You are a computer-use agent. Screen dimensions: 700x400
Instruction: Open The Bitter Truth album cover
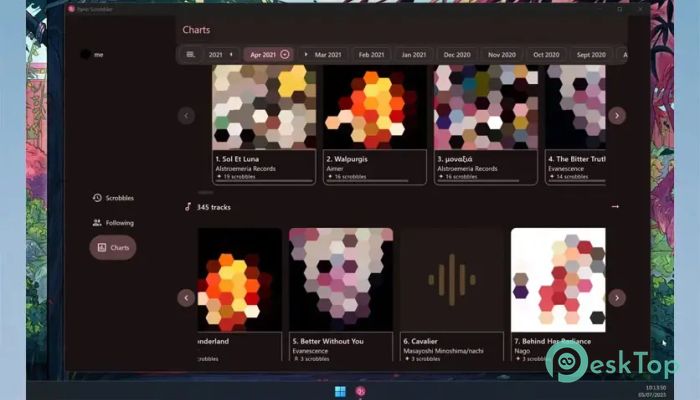coord(575,107)
